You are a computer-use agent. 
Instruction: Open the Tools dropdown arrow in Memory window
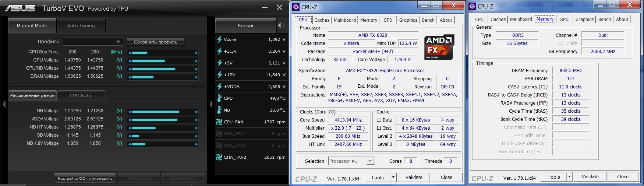(569, 177)
